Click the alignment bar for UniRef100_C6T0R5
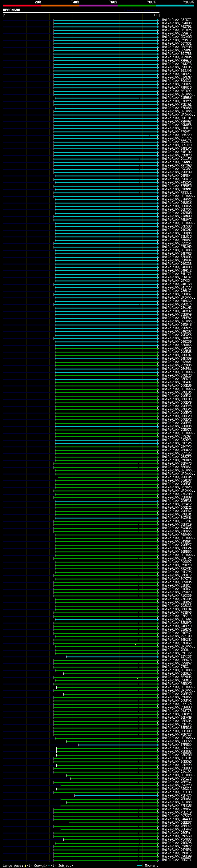Image resolution: width=197 pixels, height=868 pixels. click(x=106, y=30)
